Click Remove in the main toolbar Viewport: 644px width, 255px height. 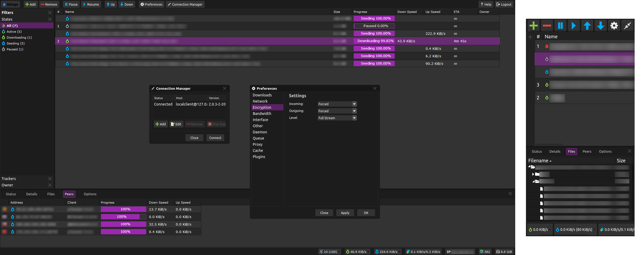click(x=49, y=4)
